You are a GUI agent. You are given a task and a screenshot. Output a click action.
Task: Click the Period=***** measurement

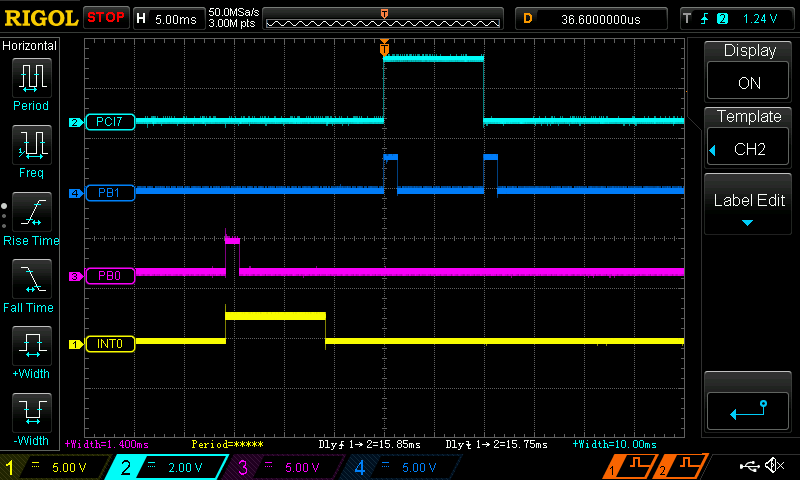(x=227, y=444)
